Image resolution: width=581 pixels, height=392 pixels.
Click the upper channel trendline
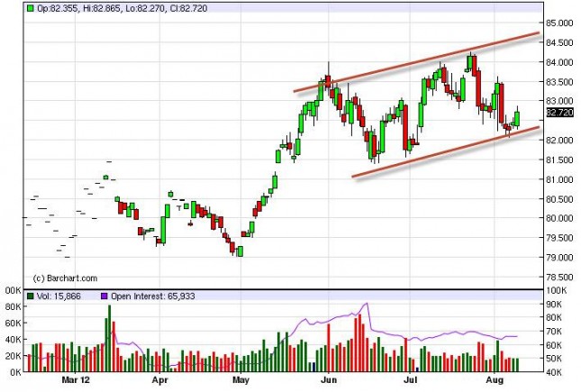(416, 62)
